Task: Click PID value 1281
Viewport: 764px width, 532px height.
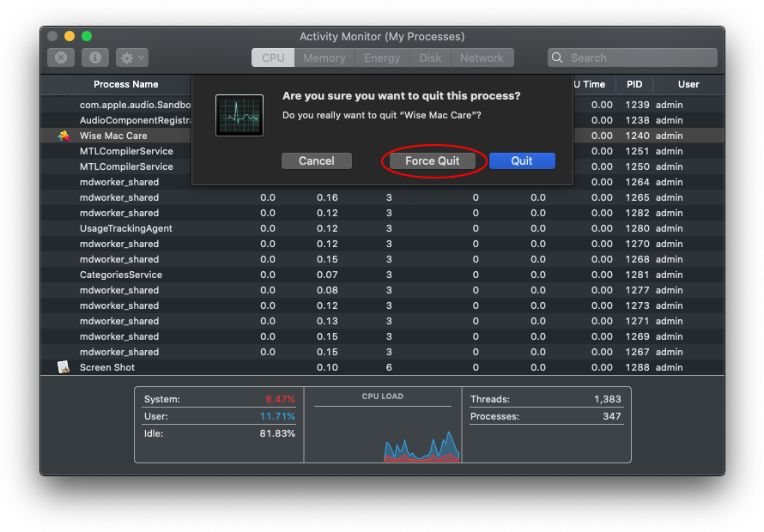Action: tap(637, 275)
